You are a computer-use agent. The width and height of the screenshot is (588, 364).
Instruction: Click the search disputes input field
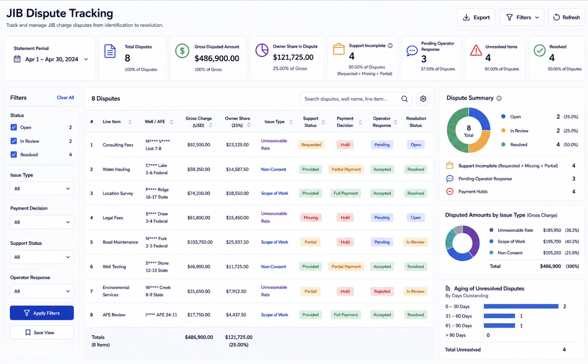pyautogui.click(x=350, y=99)
